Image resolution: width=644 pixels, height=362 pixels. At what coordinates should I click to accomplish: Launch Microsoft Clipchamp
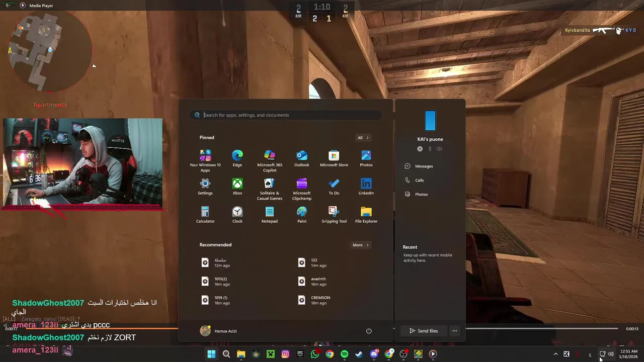[x=302, y=189]
